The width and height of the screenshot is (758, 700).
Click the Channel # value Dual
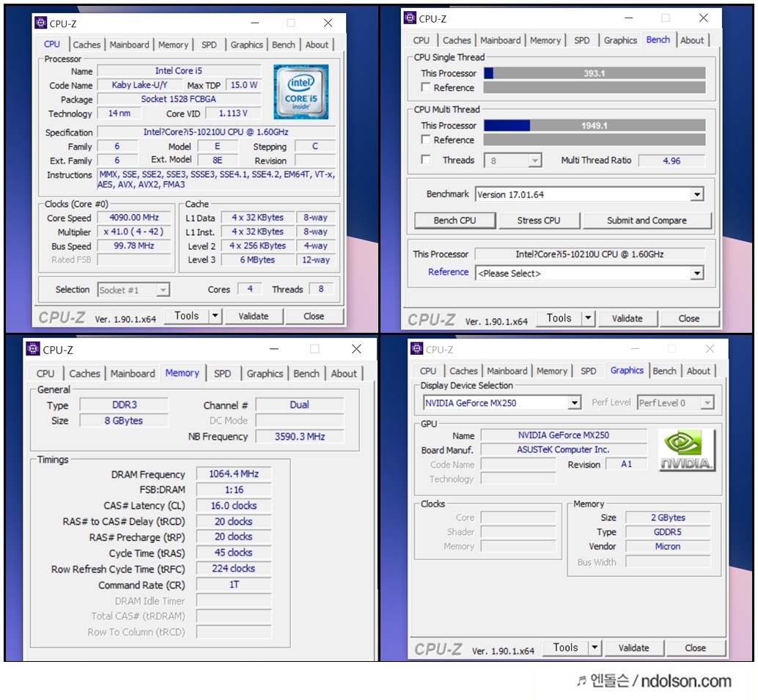pos(300,405)
